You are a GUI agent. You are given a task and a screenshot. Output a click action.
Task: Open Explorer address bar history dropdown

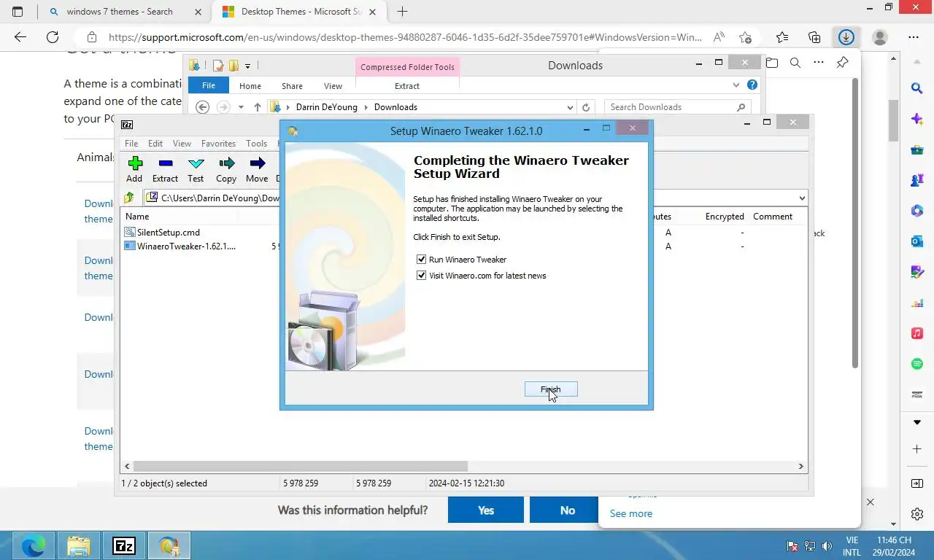click(x=569, y=107)
